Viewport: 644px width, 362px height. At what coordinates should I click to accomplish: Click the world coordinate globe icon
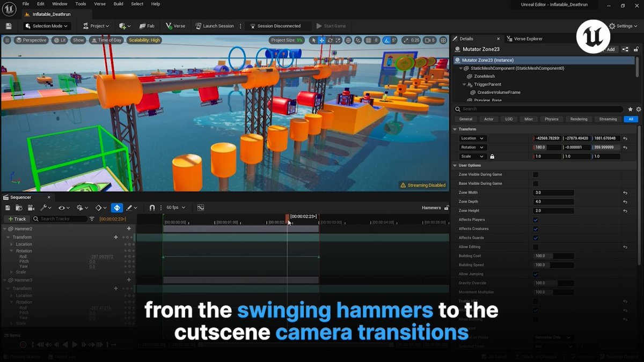(x=348, y=40)
